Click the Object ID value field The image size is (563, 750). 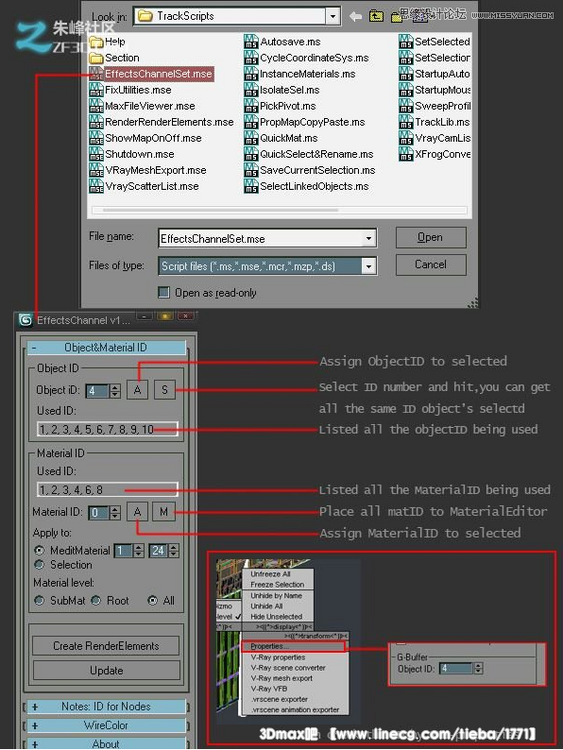coord(98,391)
